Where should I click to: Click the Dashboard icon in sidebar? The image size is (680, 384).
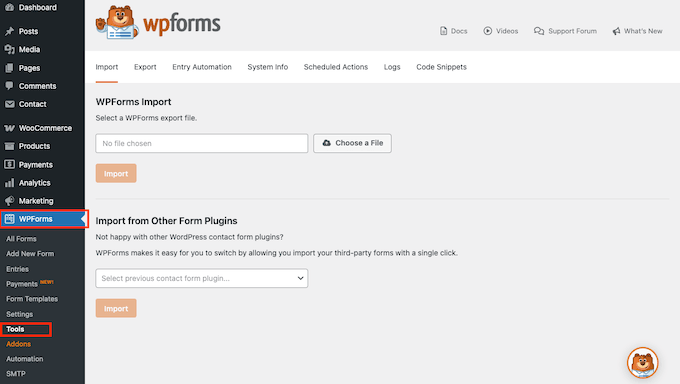(x=10, y=7)
